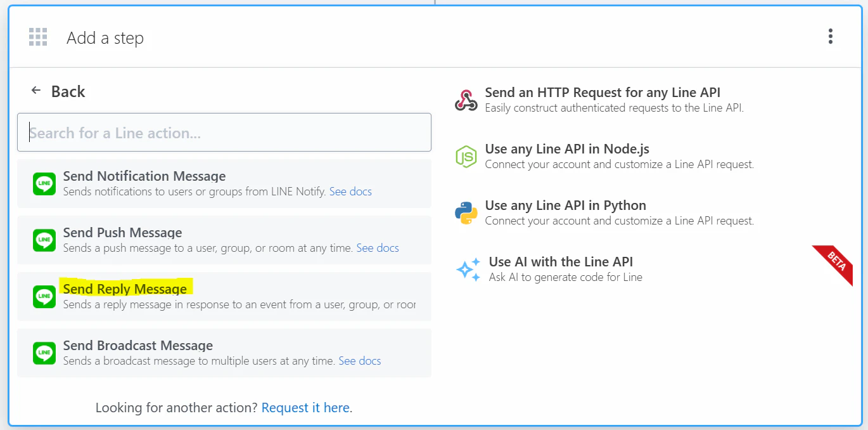Click the webhook HTTP request icon
Viewport: 868px width, 430px height.
pos(466,100)
